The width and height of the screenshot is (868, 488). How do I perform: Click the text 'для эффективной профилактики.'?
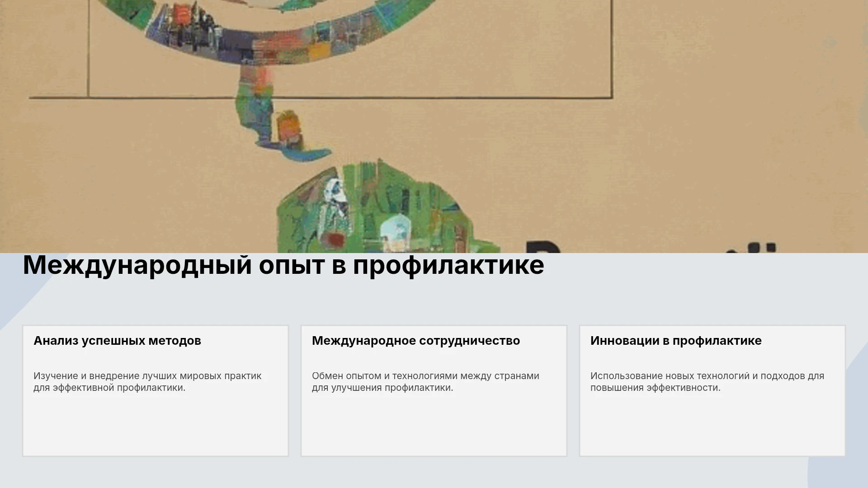109,388
